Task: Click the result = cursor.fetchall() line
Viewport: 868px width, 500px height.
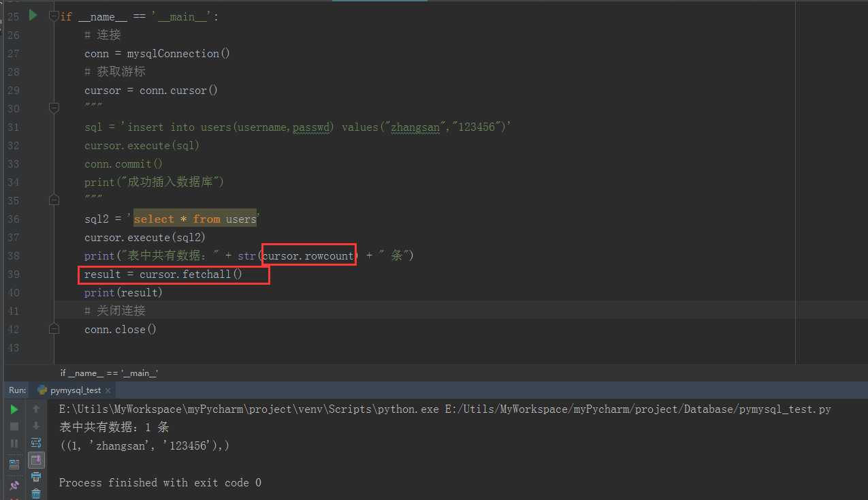Action: (x=163, y=274)
